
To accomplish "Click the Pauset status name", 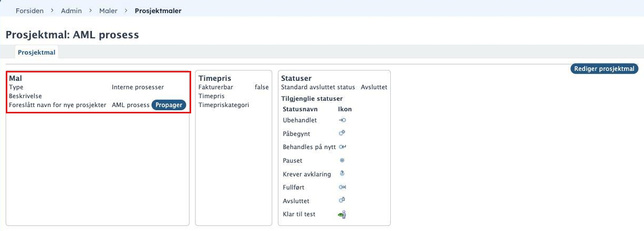I will point(293,161).
